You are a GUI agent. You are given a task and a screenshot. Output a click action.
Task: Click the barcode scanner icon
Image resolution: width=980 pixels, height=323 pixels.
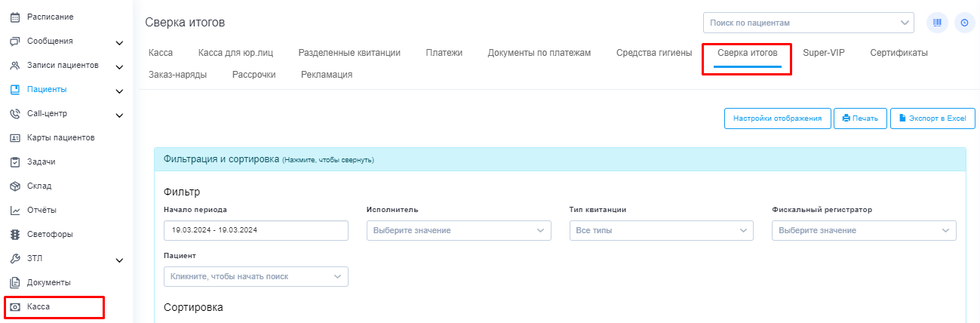[937, 23]
